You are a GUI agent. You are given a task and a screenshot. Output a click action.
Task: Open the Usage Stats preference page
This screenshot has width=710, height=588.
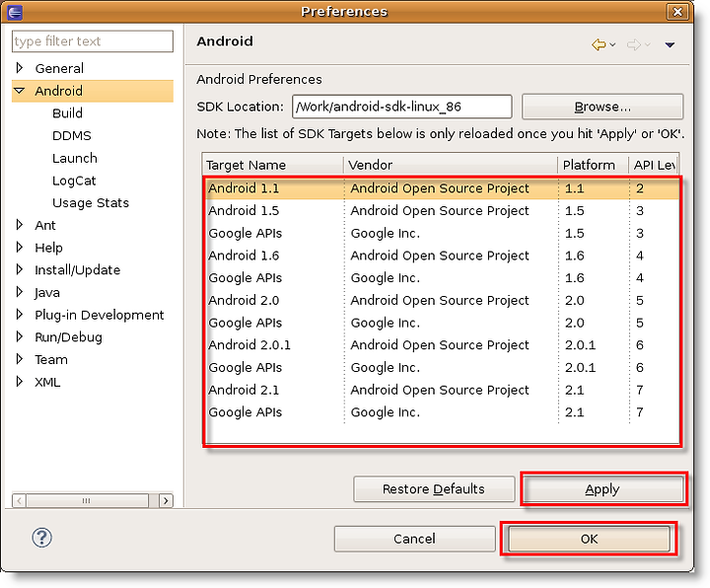[x=91, y=203]
